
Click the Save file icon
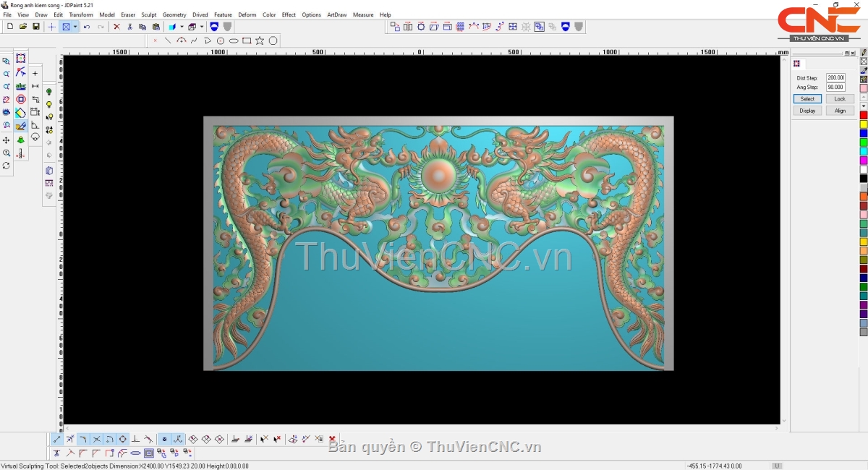35,27
